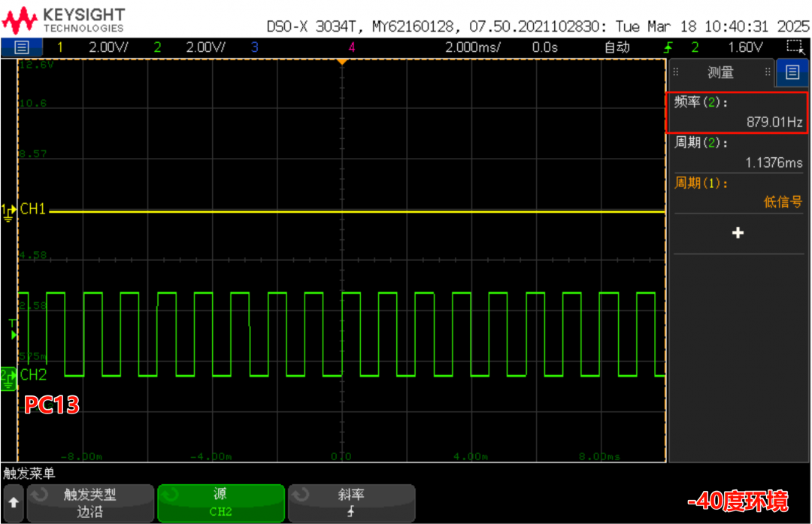
Task: Open the main menu icon at top-left
Action: point(21,47)
